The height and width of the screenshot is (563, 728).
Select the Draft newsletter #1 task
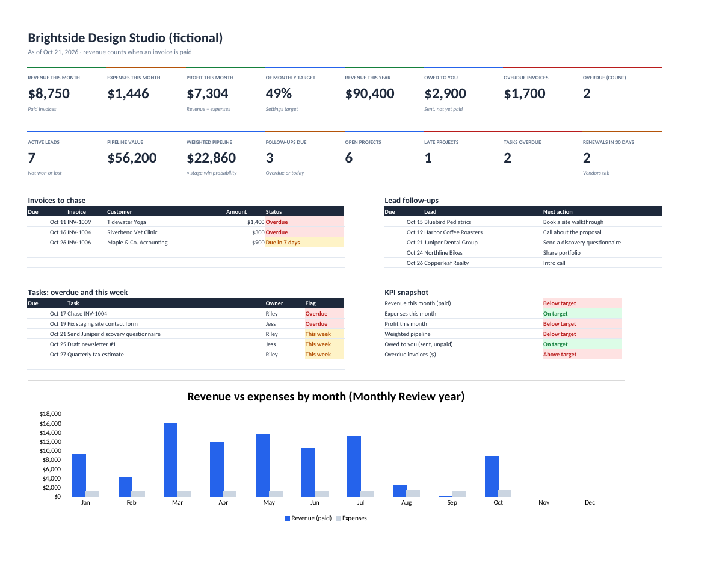(x=91, y=344)
